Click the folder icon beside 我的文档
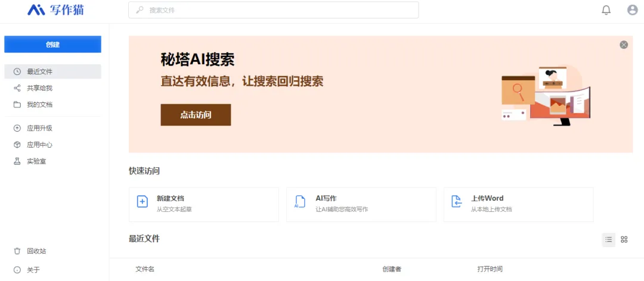 pyautogui.click(x=17, y=105)
